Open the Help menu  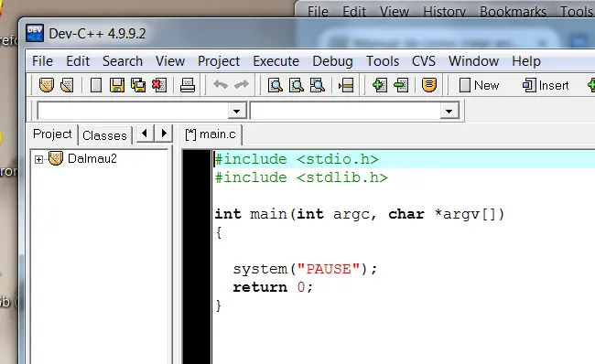tap(526, 61)
